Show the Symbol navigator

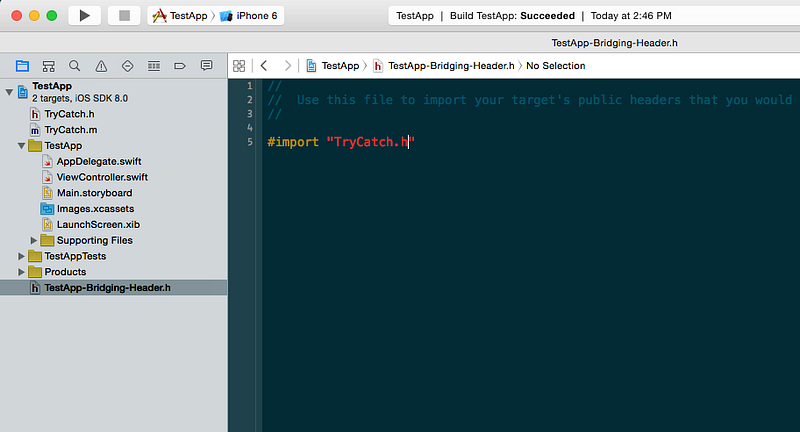click(x=48, y=66)
